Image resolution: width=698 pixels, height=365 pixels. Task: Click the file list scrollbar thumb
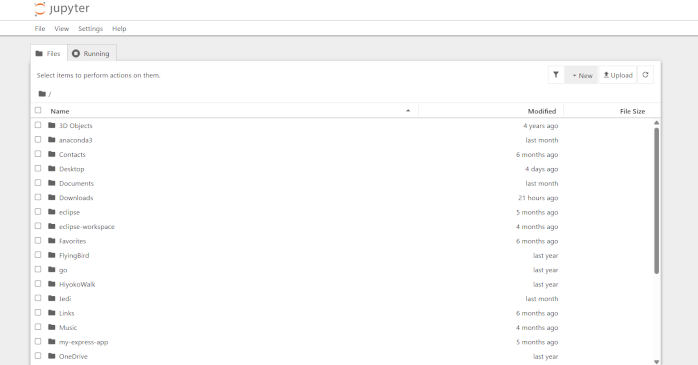coord(657,200)
